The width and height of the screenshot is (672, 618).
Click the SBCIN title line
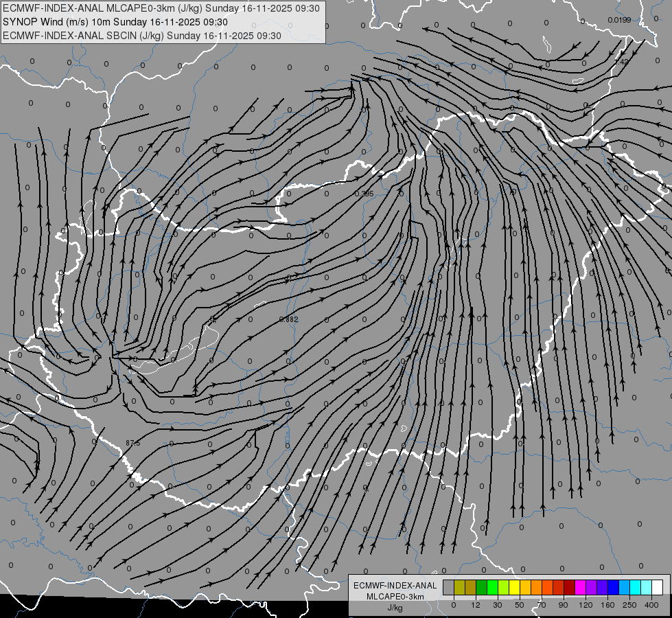(x=142, y=36)
